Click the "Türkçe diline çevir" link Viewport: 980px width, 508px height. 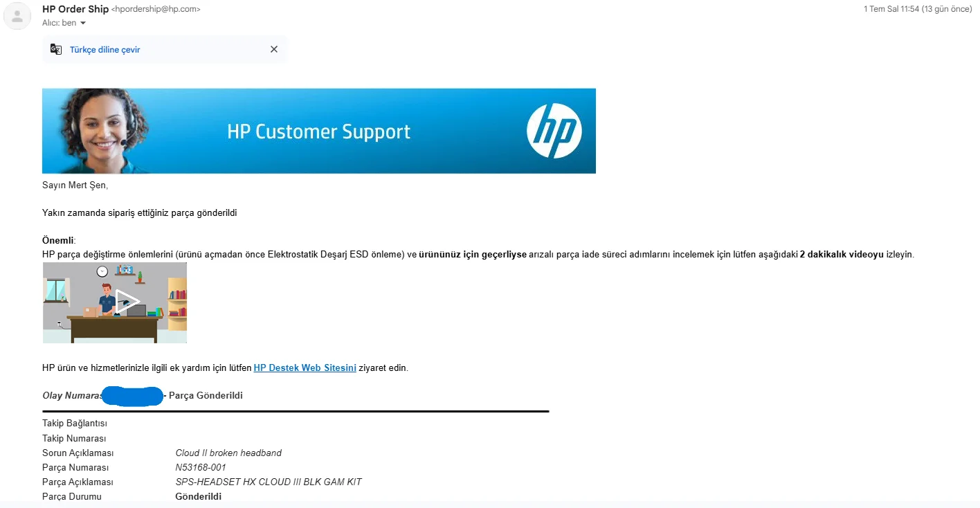(x=105, y=50)
